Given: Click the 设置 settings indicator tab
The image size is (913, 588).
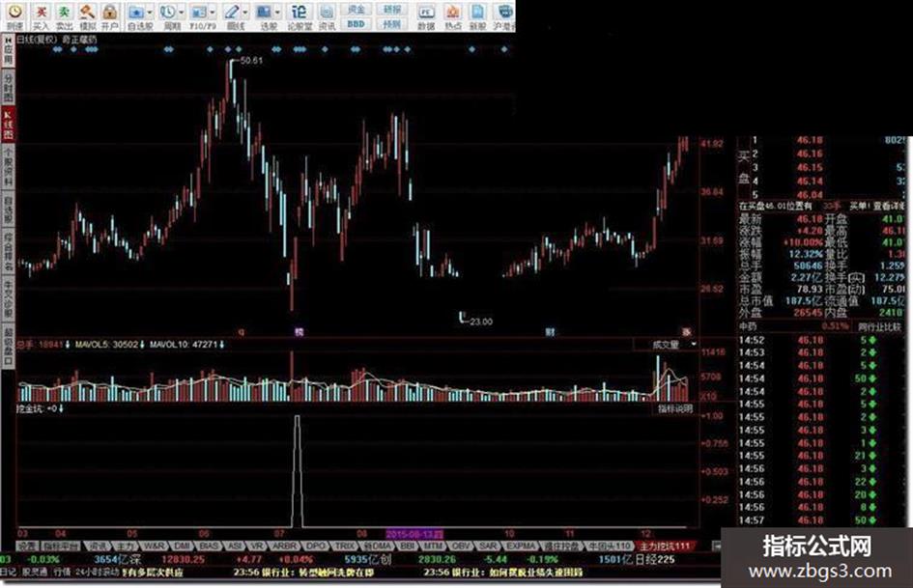Looking at the screenshot, I should pos(27,546).
